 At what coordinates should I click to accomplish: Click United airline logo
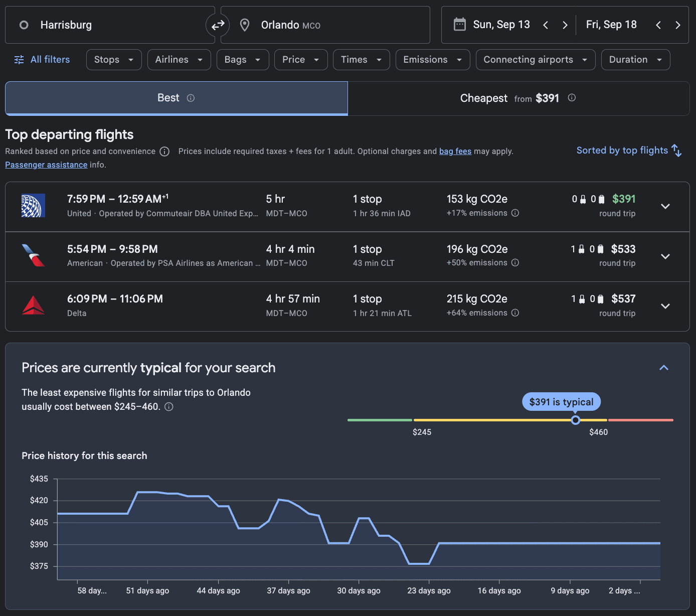coord(33,206)
